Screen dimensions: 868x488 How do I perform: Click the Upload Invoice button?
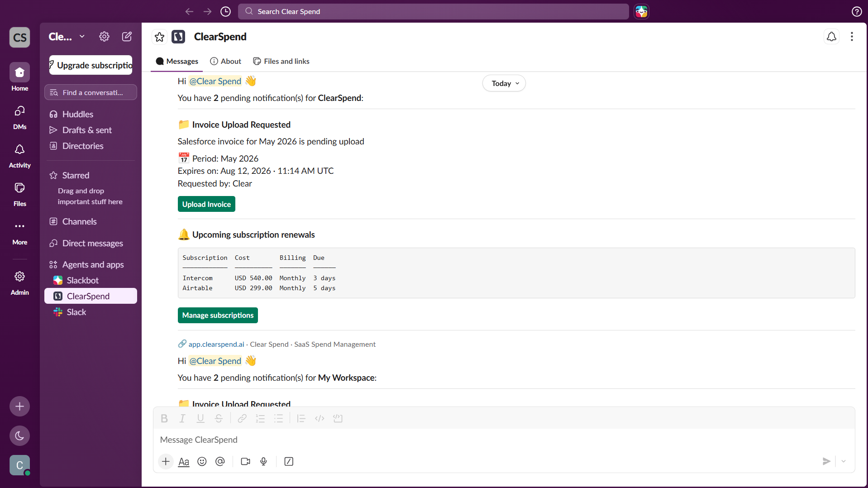tap(206, 204)
